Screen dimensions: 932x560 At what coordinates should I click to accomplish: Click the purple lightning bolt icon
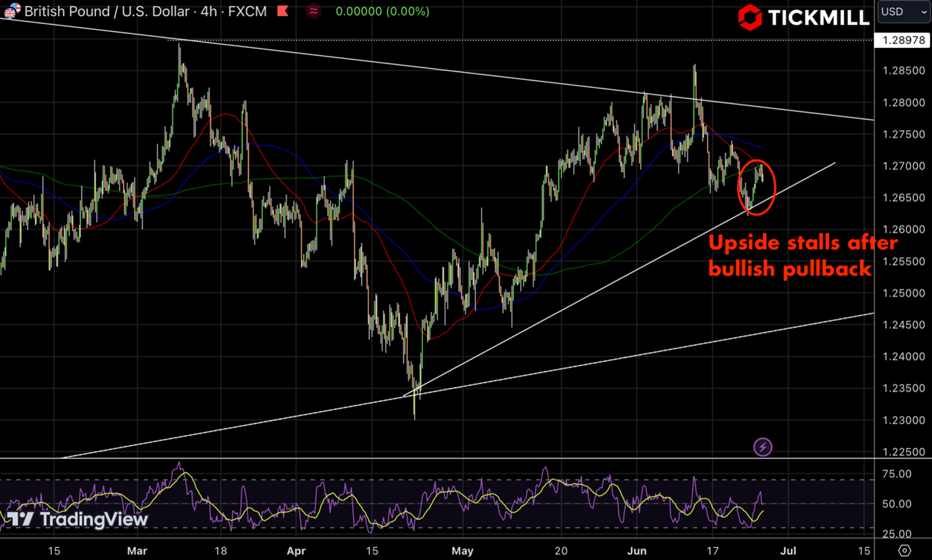763,447
